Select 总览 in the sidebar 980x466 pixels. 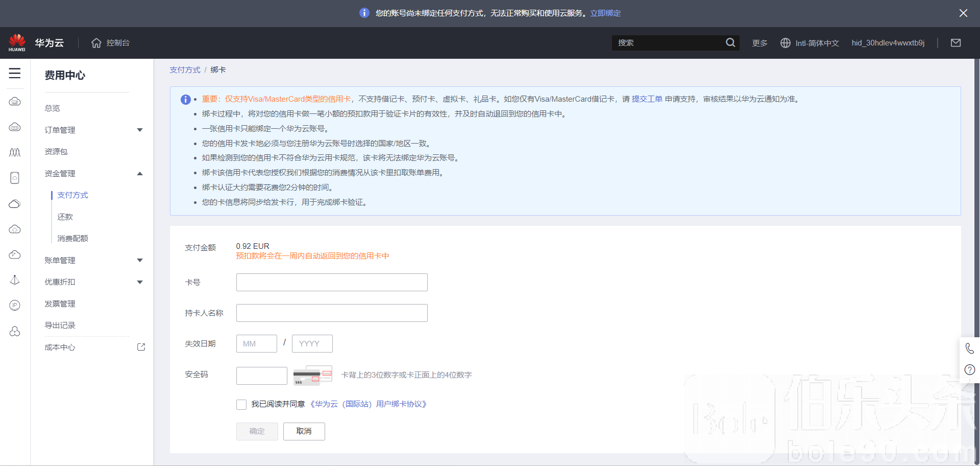pos(52,108)
